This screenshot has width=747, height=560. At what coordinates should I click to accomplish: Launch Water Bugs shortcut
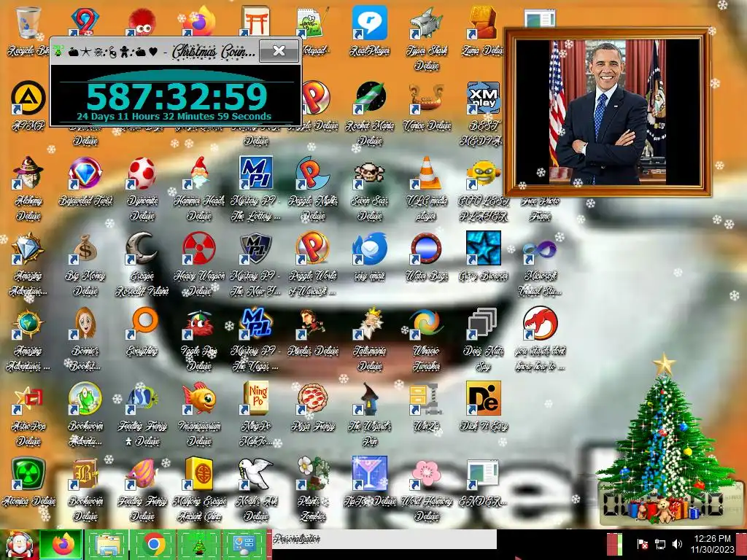tap(426, 248)
